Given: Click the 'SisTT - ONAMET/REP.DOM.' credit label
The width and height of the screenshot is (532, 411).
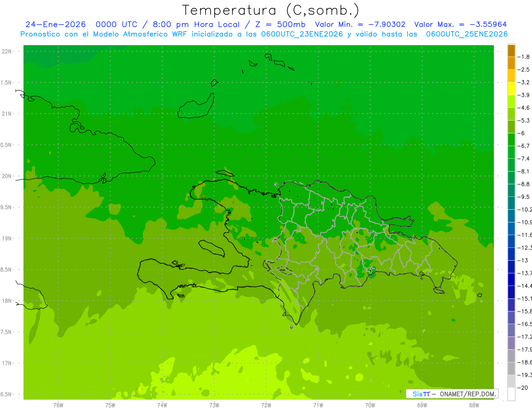Looking at the screenshot, I should 452,394.
